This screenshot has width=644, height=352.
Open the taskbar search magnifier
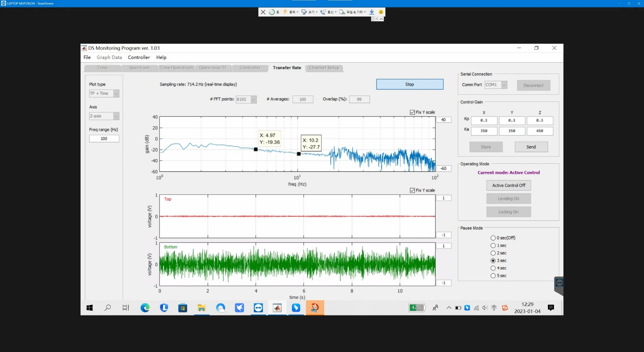point(108,308)
